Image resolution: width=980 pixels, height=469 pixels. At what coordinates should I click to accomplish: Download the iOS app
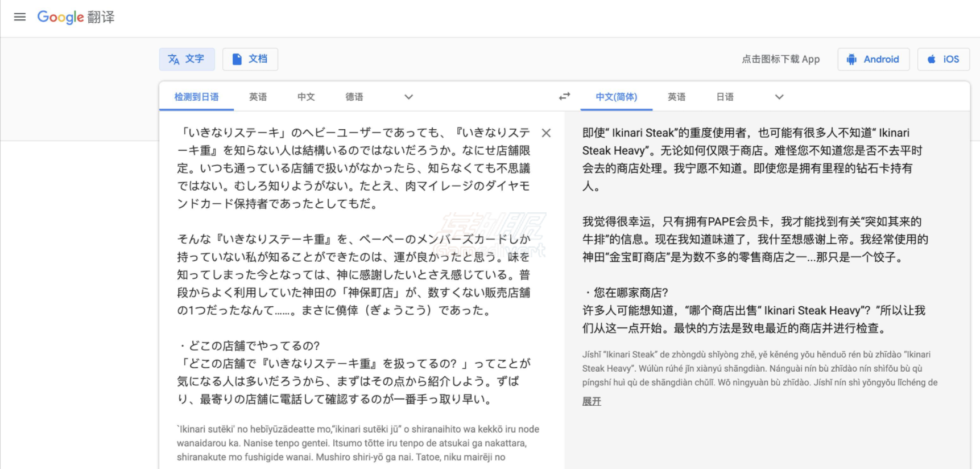(944, 59)
